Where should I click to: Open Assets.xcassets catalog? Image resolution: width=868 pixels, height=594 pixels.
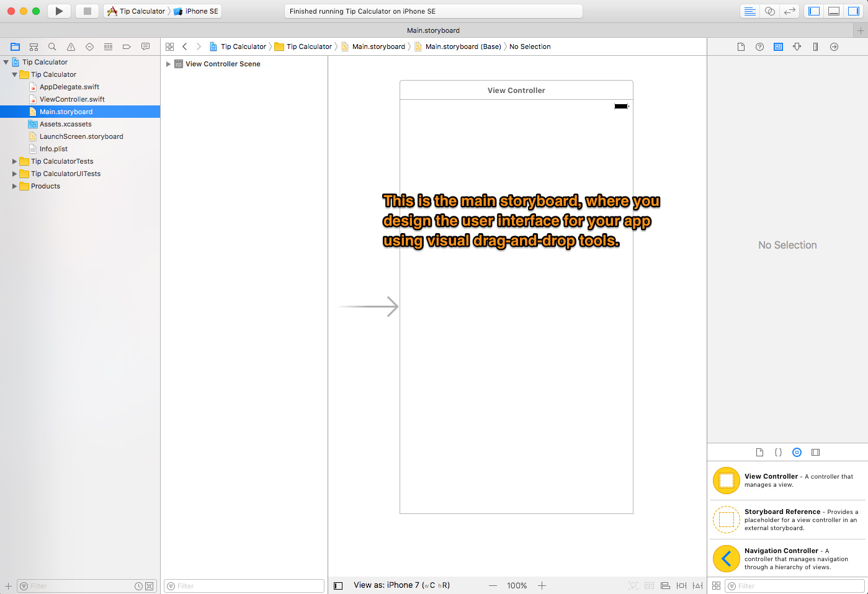[66, 124]
